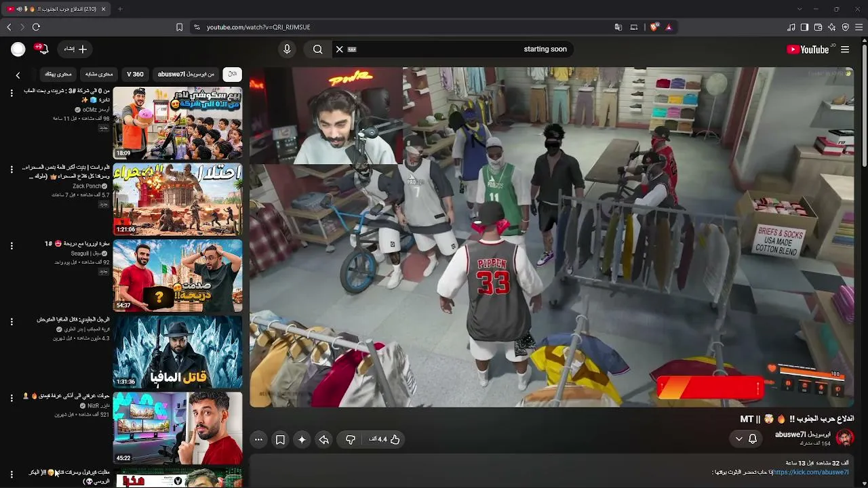
Task: Save video with the bookmark icon
Action: [x=280, y=439]
